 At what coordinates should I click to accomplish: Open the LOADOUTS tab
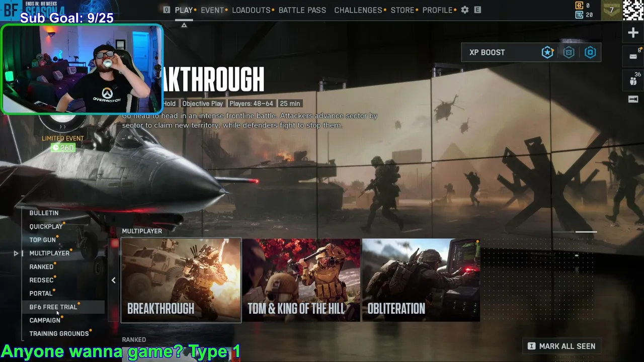click(251, 10)
